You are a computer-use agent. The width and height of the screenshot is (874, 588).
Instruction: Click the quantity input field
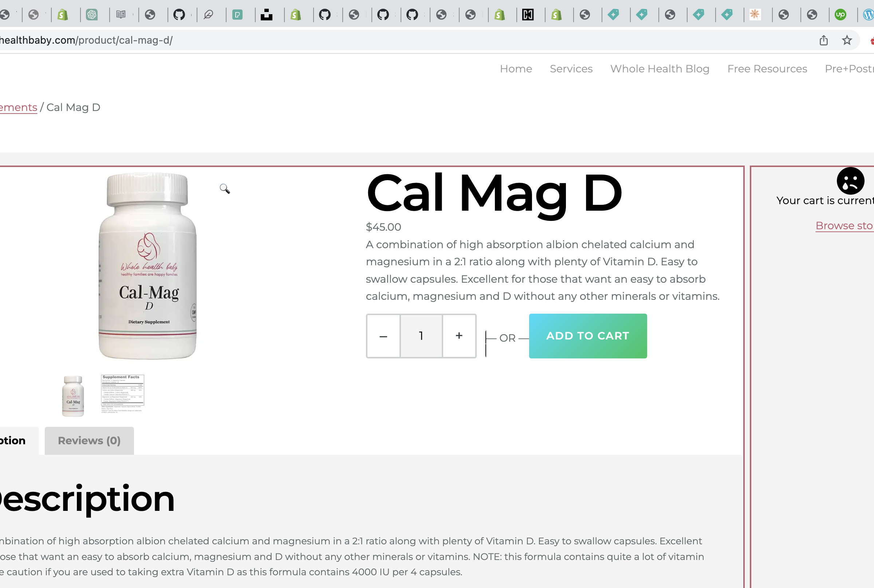(x=421, y=336)
